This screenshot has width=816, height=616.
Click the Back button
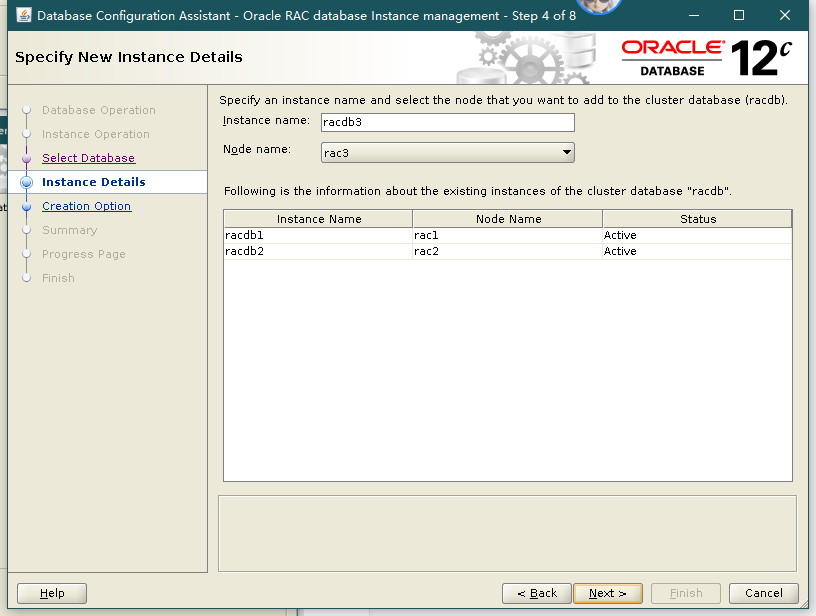(x=537, y=593)
